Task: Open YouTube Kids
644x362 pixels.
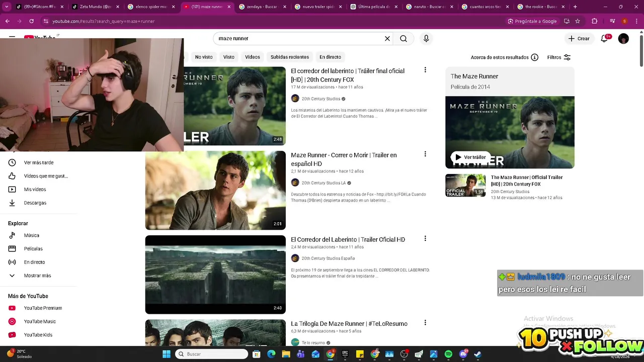Action: pos(38,335)
